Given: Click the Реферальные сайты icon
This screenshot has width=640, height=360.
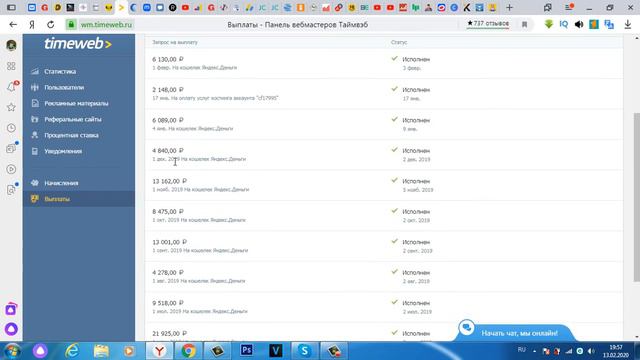Looking at the screenshot, I should pyautogui.click(x=35, y=119).
